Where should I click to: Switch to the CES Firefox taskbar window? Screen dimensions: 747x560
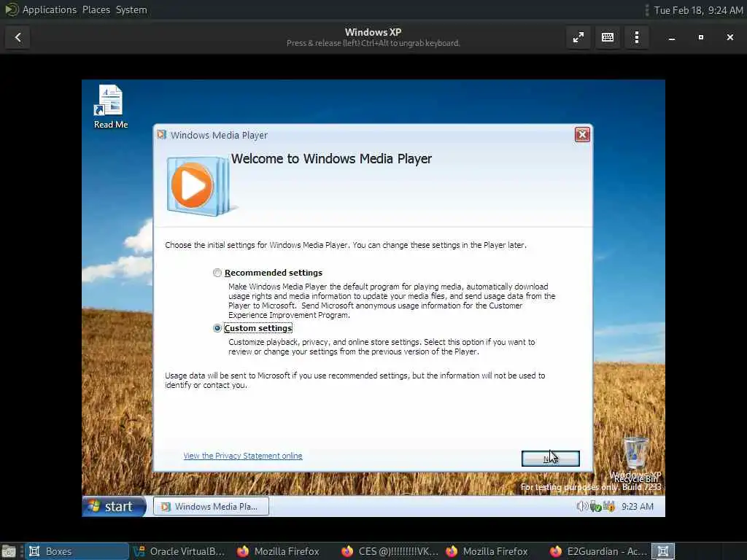[390, 551]
